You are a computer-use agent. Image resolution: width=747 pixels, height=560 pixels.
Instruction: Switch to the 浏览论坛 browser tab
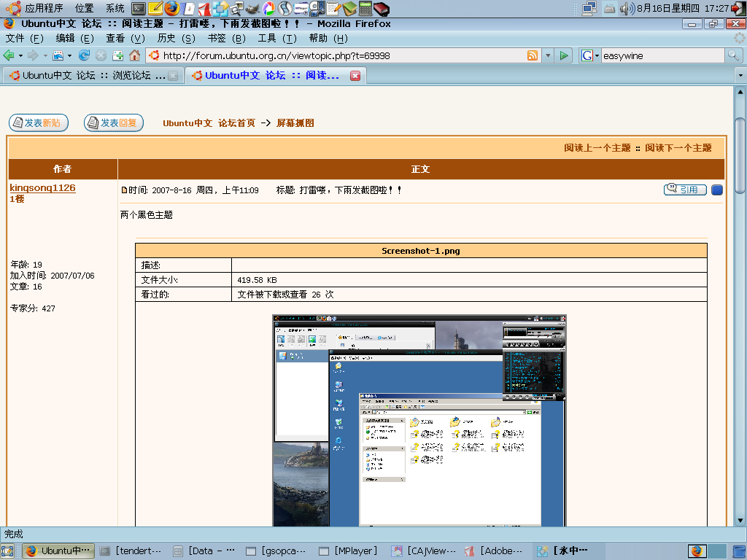[93, 76]
